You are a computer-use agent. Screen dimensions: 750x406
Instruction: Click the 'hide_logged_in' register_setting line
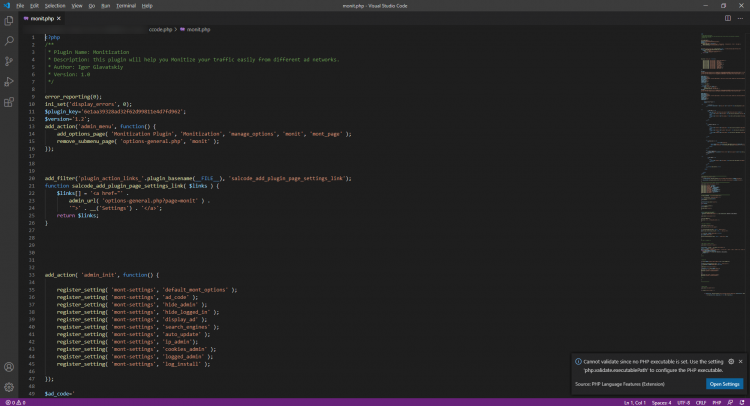click(x=138, y=312)
